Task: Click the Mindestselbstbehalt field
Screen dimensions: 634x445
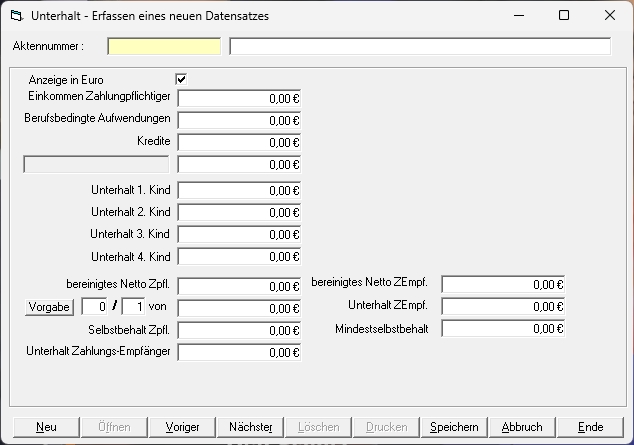Action: (503, 329)
